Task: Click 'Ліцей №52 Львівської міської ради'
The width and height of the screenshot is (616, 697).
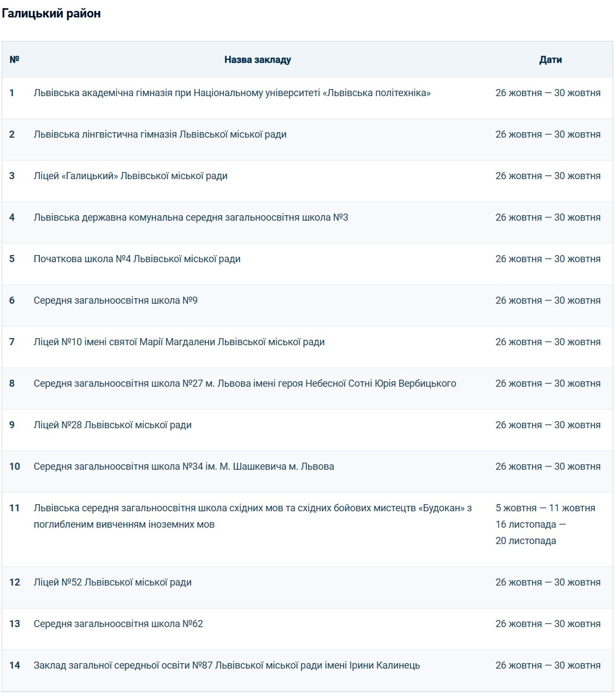Action: [x=112, y=582]
